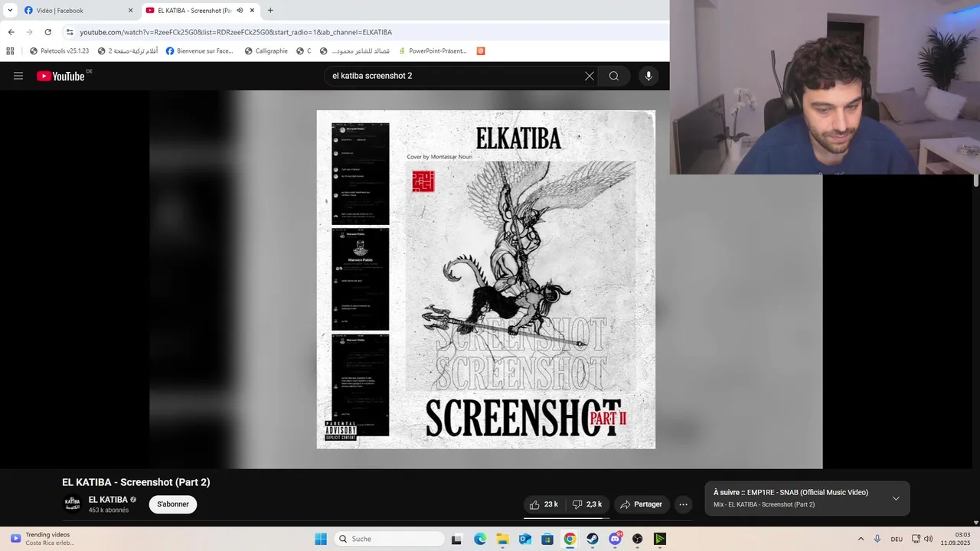
Task: Switch to Chrome in the taskbar
Action: 570,539
